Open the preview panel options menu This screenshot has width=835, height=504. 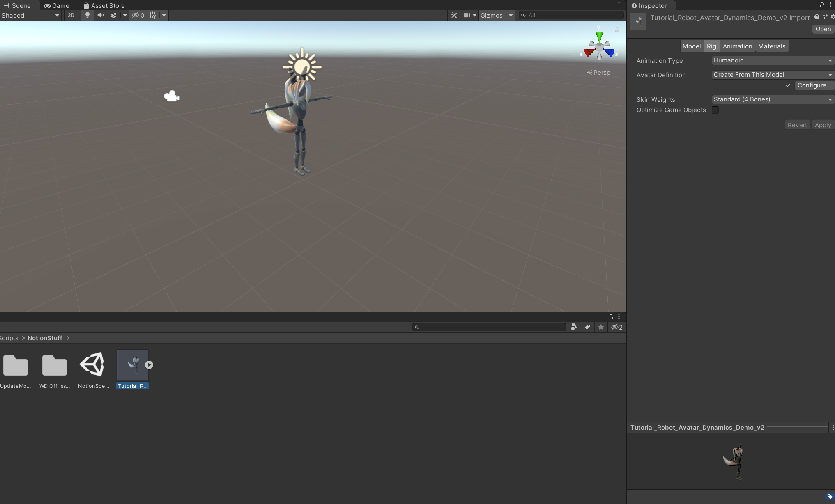tap(833, 428)
